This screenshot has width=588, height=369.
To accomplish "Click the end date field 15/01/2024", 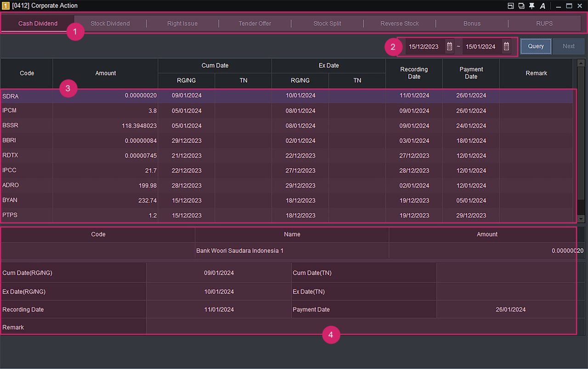I will [x=481, y=46].
